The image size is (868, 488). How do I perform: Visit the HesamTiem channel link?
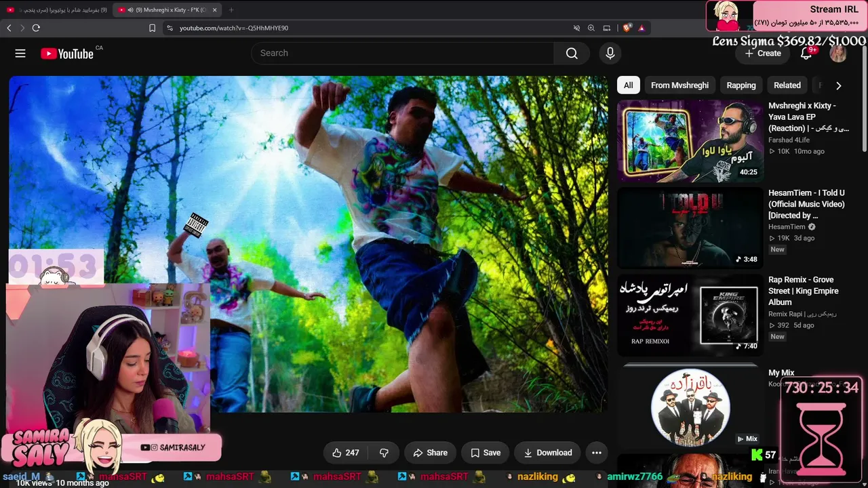[787, 227]
